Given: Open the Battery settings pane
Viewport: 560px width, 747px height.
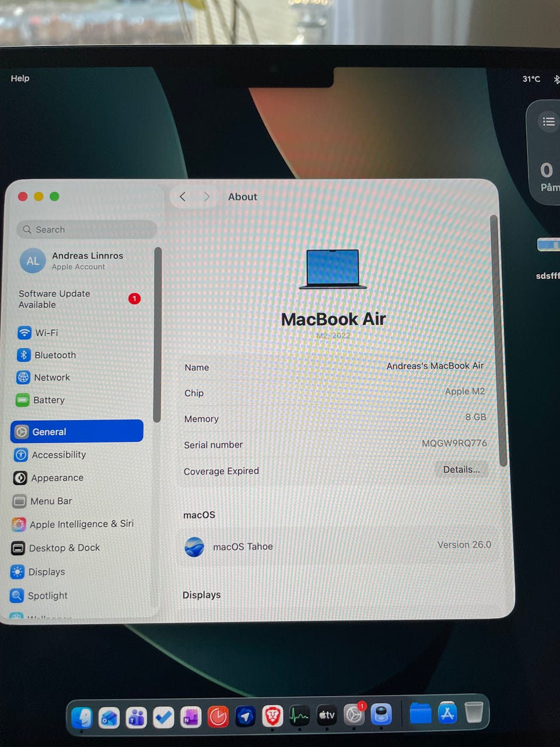Looking at the screenshot, I should [x=41, y=400].
